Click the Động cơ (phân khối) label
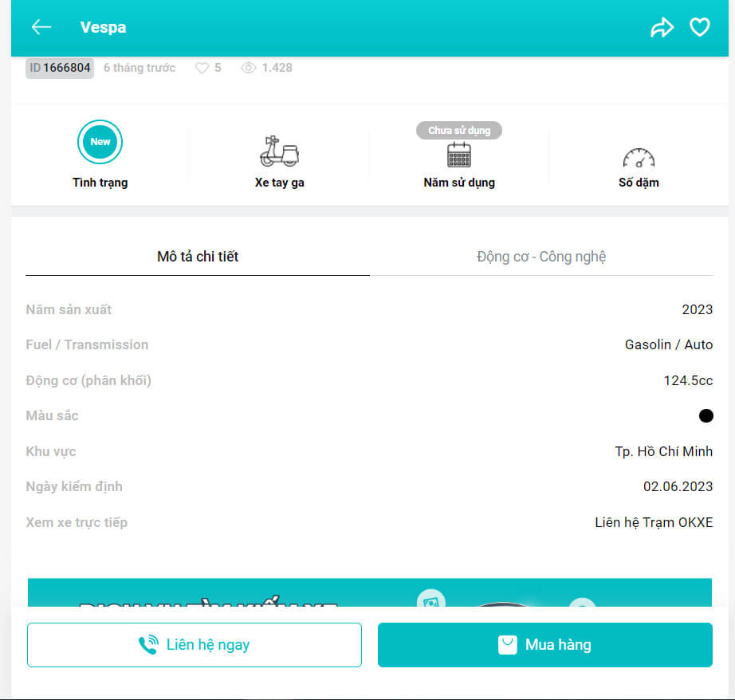This screenshot has width=735, height=700. click(x=88, y=380)
